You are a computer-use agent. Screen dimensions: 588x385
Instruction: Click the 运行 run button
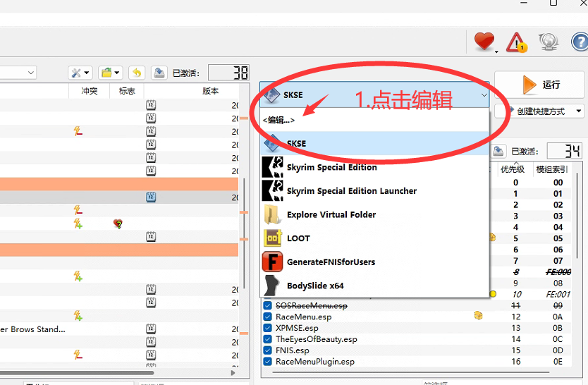click(539, 85)
